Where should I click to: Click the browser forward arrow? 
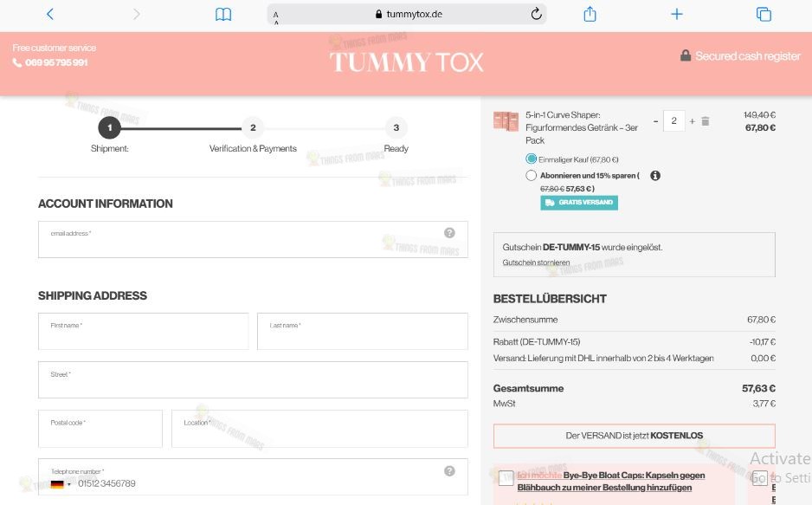(x=136, y=14)
